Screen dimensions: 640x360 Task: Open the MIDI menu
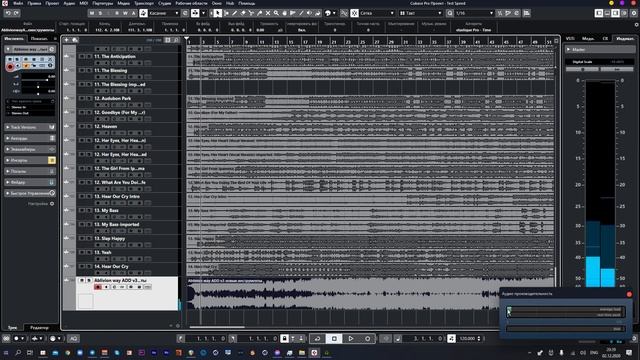(84, 3)
